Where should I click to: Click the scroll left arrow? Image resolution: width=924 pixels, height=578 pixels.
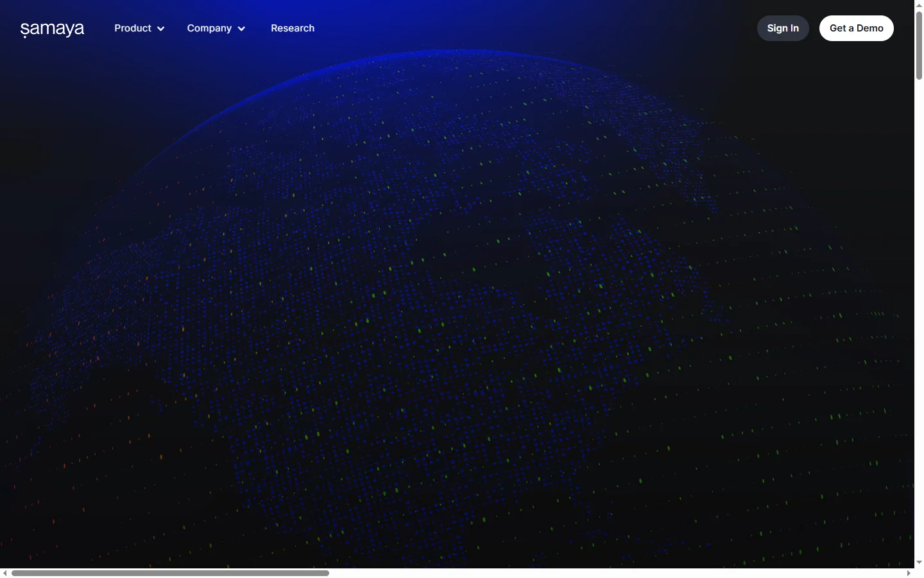point(4,573)
